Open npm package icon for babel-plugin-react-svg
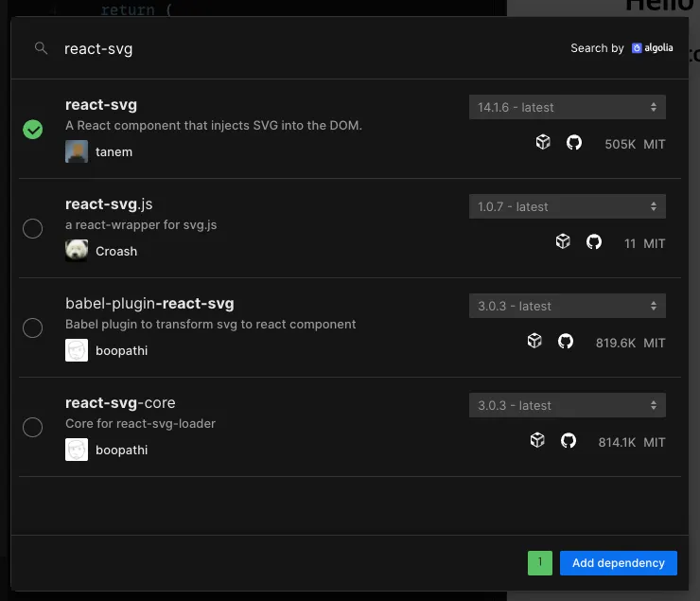Viewport: 700px width, 601px height. point(534,342)
